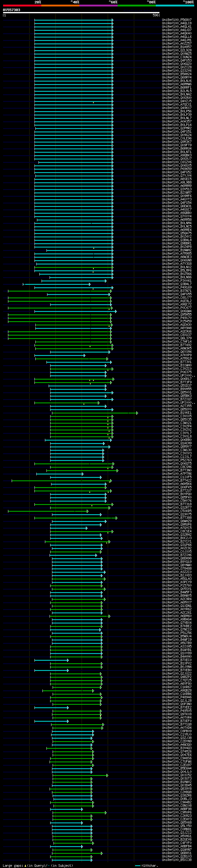This screenshot has width=197, height=868.
Task: Select hit label UniRef100_C3UNZ4
Action: point(177,57)
